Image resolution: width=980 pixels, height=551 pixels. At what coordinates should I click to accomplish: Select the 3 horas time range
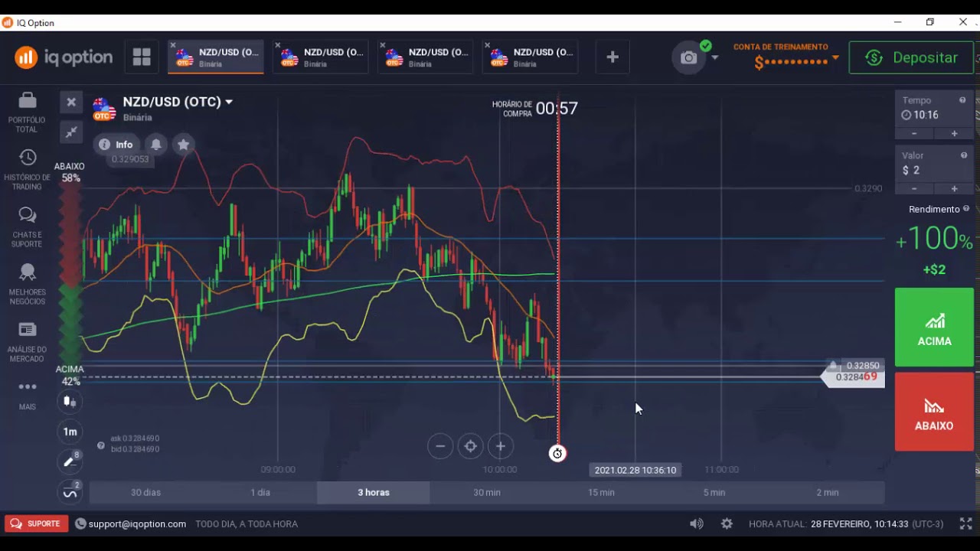pyautogui.click(x=374, y=493)
